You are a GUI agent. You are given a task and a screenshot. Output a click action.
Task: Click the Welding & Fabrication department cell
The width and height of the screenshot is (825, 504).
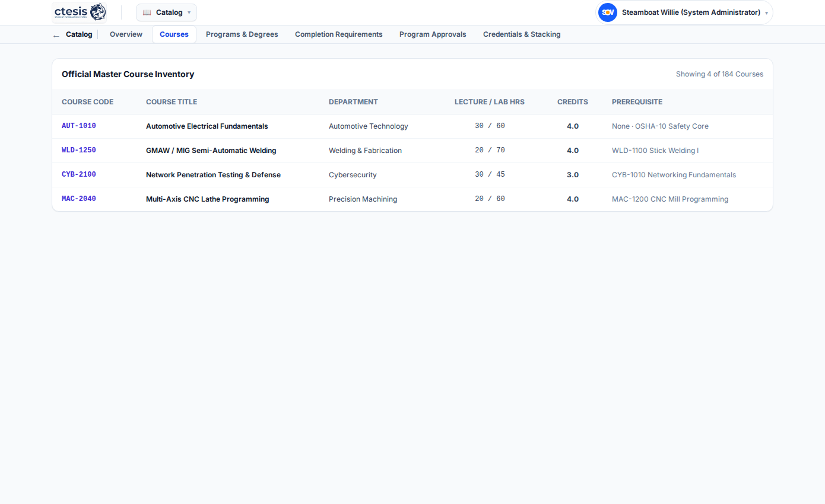[365, 151]
